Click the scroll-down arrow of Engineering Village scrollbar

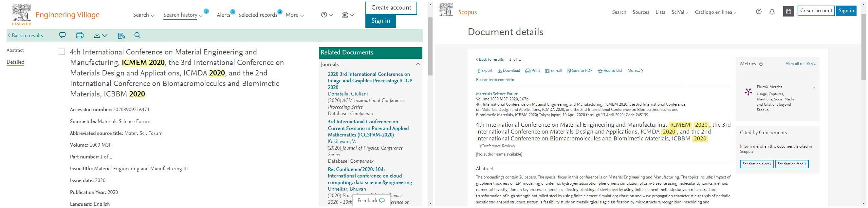[x=430, y=204]
